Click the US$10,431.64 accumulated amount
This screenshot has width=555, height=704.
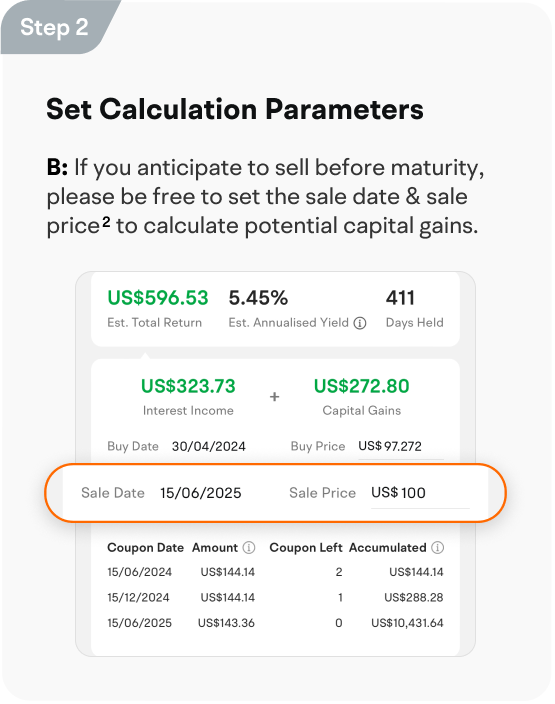[x=407, y=623]
